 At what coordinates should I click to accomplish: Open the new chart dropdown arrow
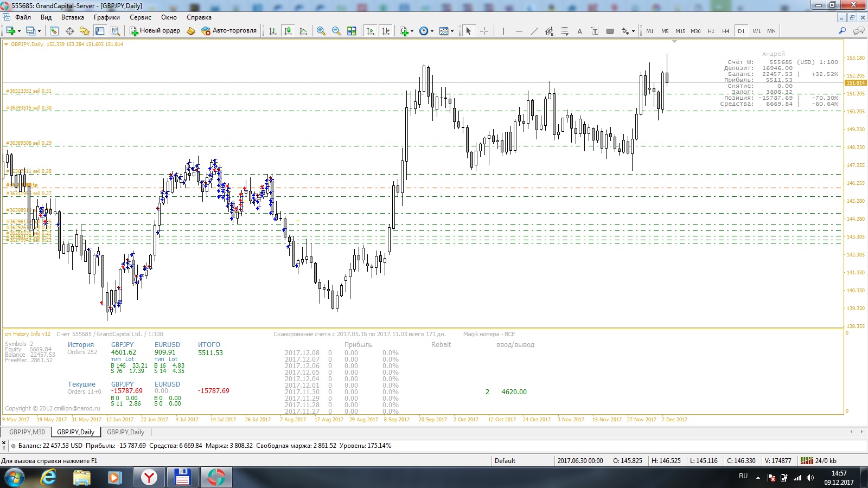18,31
